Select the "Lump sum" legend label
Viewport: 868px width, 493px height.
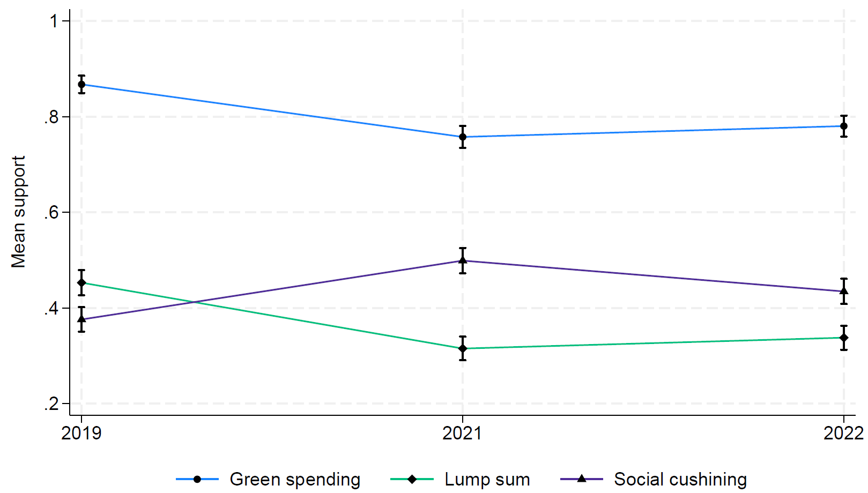[487, 479]
